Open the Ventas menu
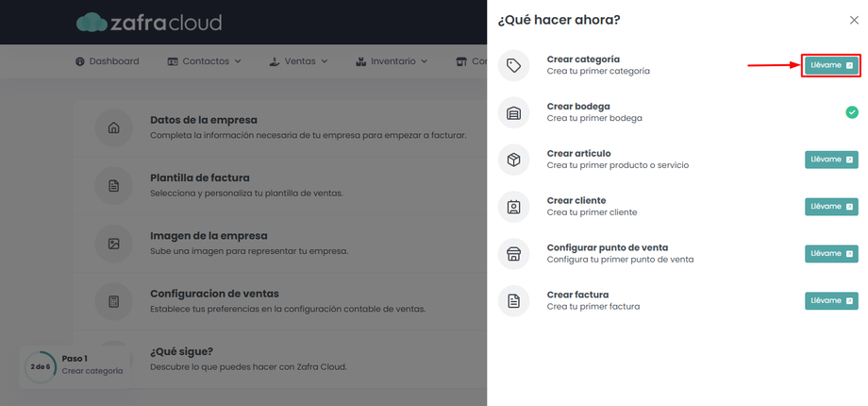868x406 pixels. click(298, 61)
